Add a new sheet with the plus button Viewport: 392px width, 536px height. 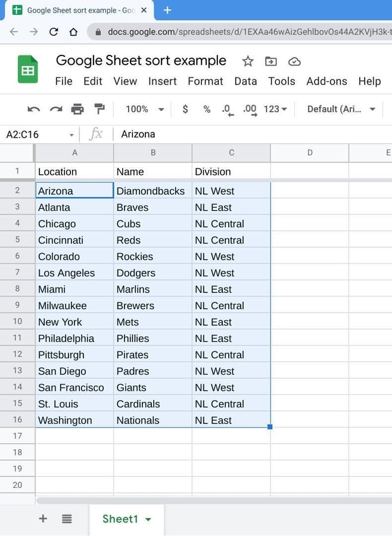42,519
